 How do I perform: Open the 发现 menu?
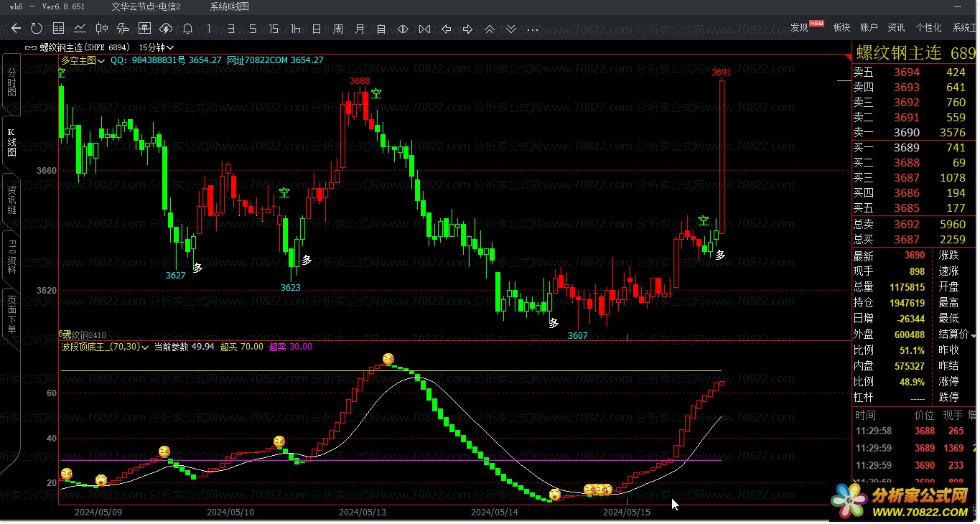tap(799, 27)
